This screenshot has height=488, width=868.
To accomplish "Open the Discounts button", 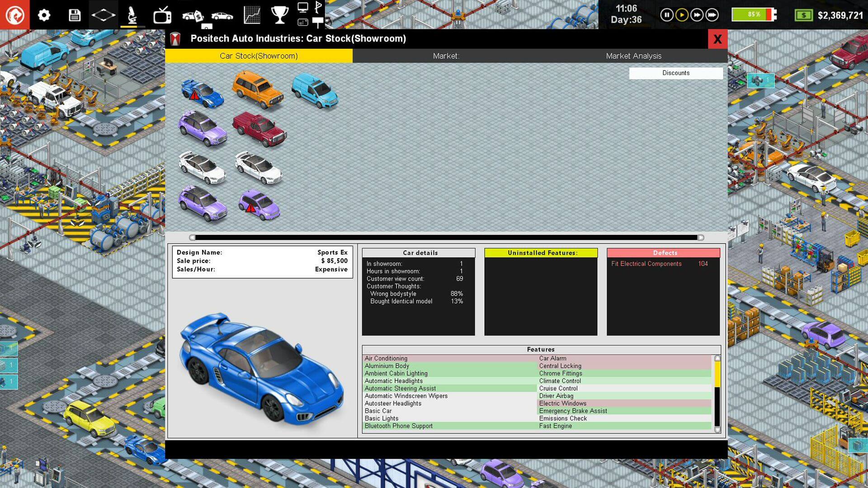I will (676, 73).
